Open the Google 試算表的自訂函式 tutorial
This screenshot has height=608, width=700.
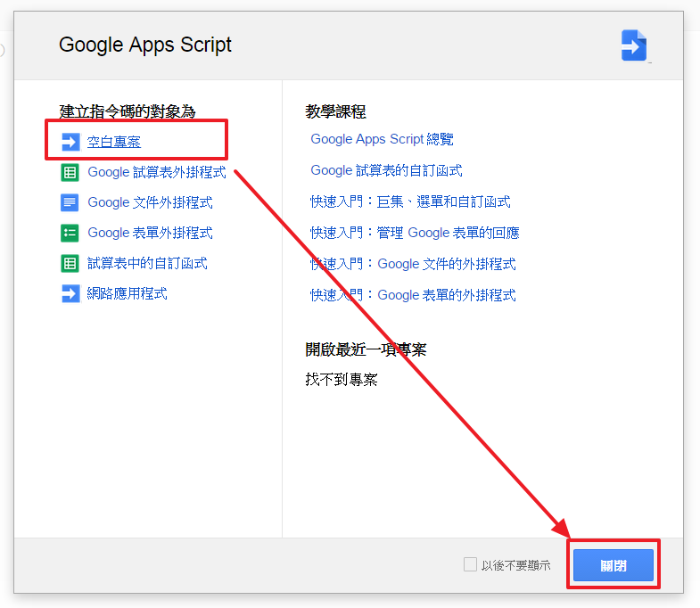(386, 170)
